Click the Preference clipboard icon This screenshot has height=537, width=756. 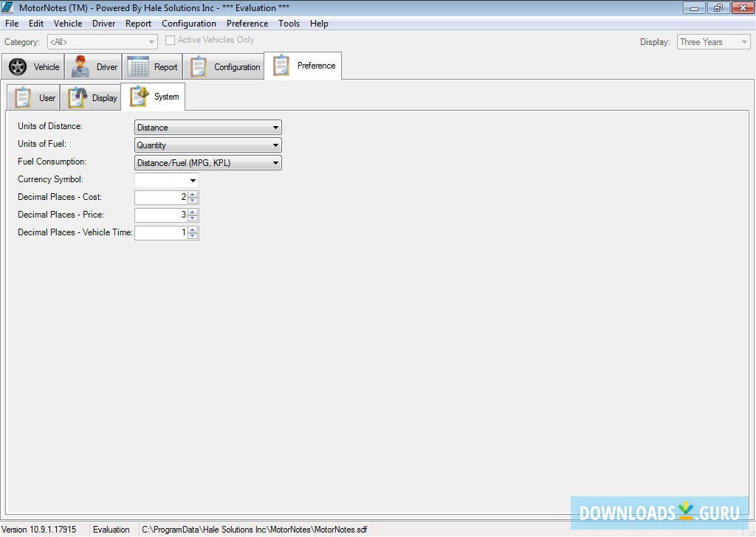pyautogui.click(x=281, y=66)
